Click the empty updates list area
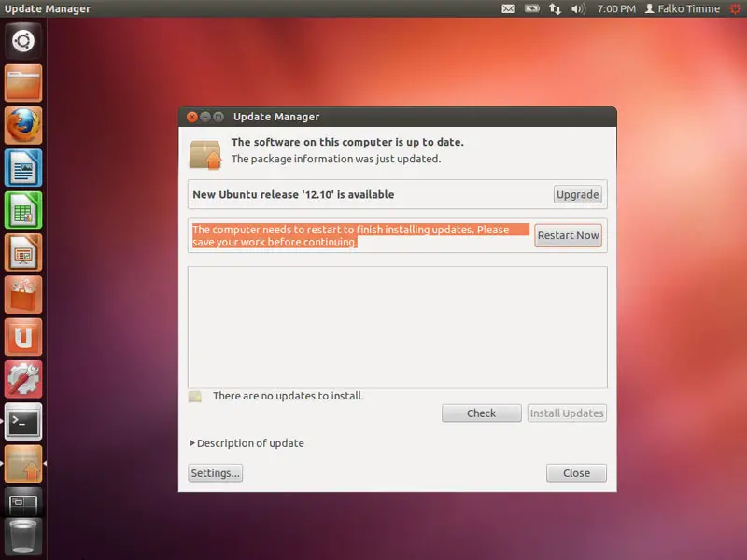 click(x=398, y=328)
